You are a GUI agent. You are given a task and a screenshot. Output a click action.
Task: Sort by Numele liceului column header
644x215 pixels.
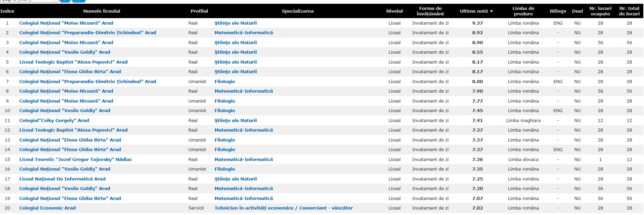[x=101, y=11]
